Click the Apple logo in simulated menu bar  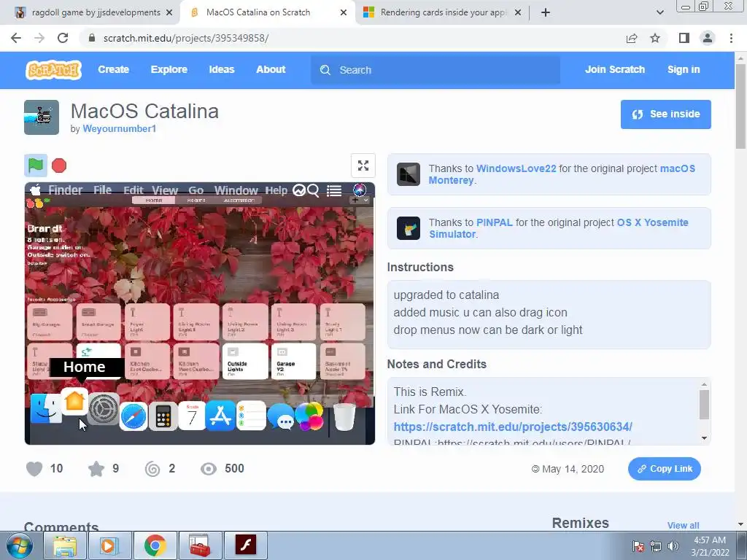coord(35,190)
